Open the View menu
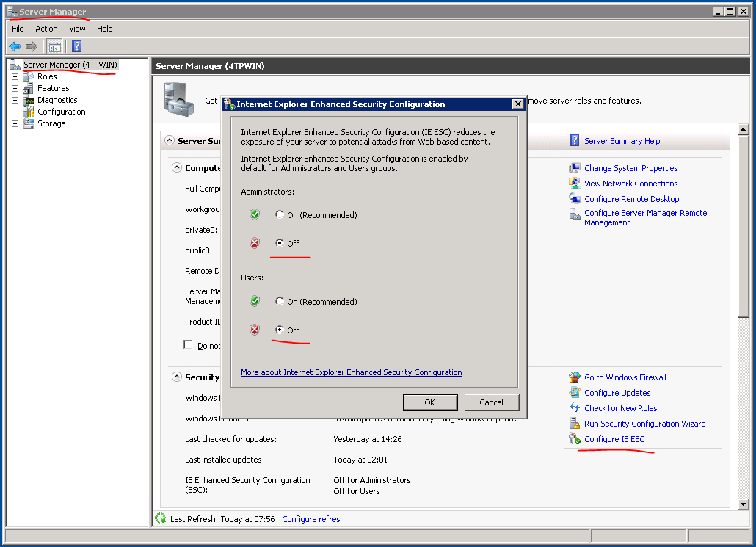This screenshot has width=756, height=547. [x=77, y=29]
